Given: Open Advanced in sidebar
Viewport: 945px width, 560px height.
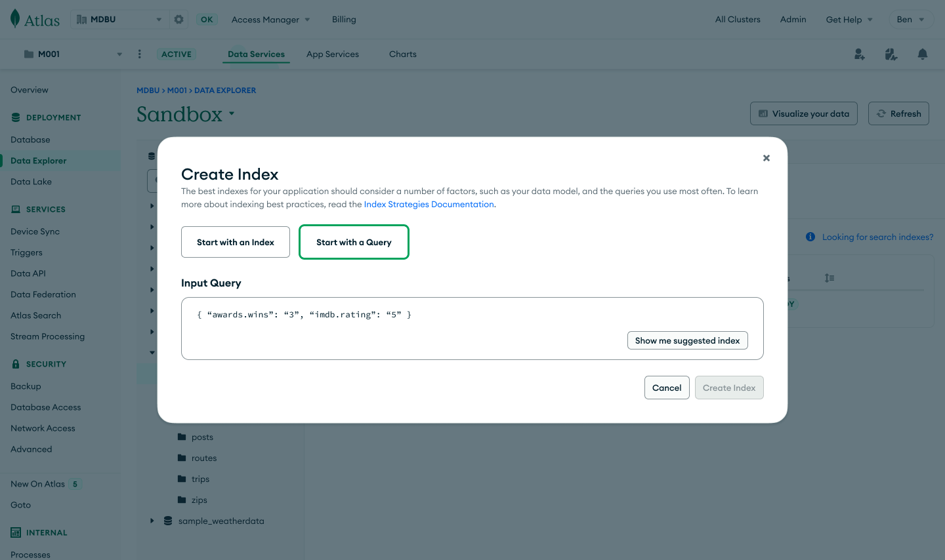Looking at the screenshot, I should pyautogui.click(x=31, y=449).
